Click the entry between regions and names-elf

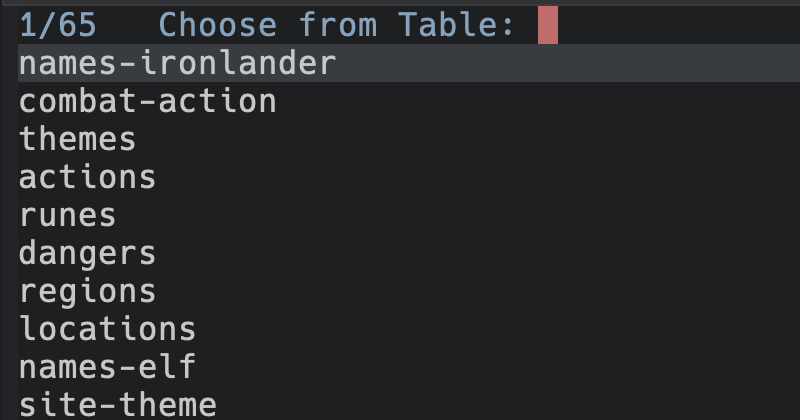click(x=107, y=329)
